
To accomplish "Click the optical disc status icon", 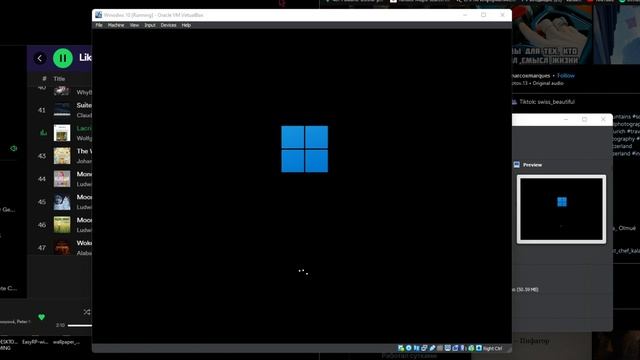I will coord(409,348).
